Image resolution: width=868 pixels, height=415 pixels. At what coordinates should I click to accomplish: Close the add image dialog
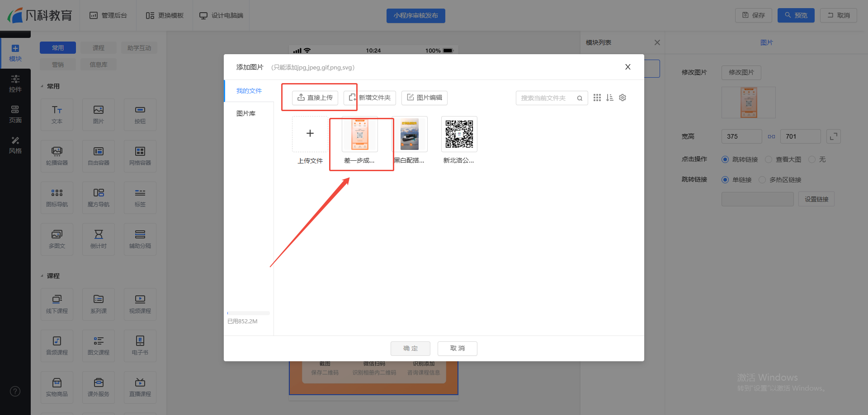[x=627, y=67]
